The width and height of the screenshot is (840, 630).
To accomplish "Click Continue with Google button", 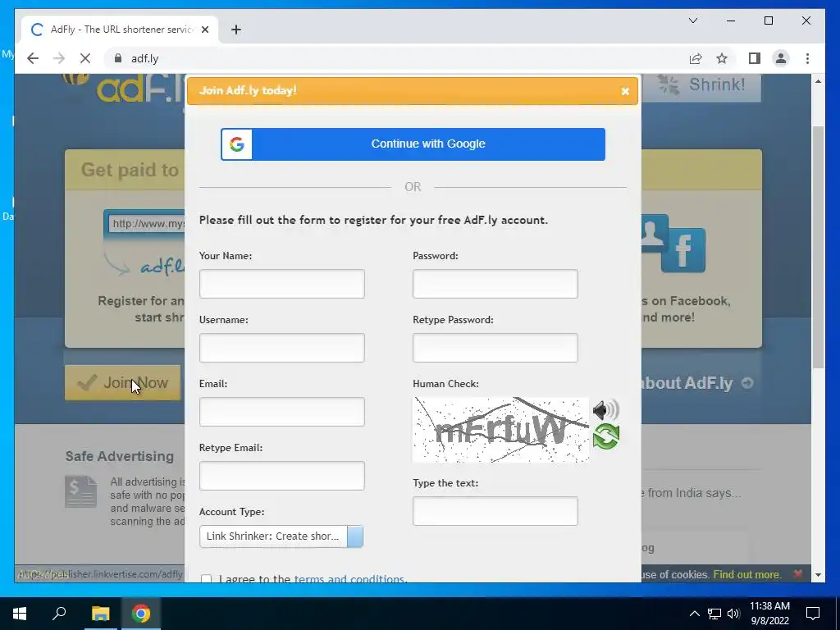I will pos(413,144).
